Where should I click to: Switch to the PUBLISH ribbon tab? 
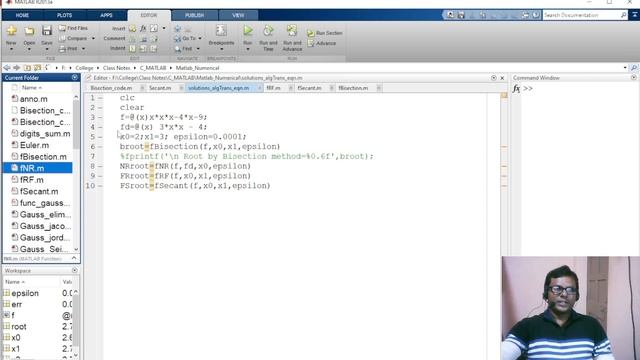pyautogui.click(x=194, y=15)
